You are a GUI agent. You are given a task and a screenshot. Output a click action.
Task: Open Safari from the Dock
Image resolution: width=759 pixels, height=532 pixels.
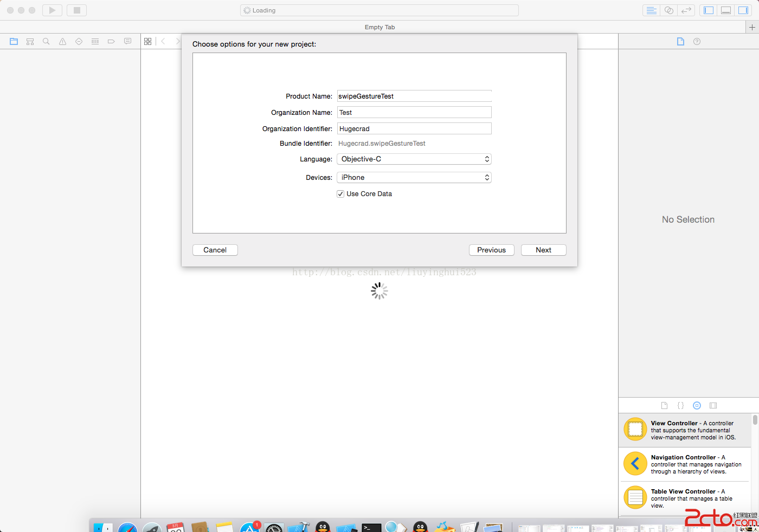[x=128, y=527]
